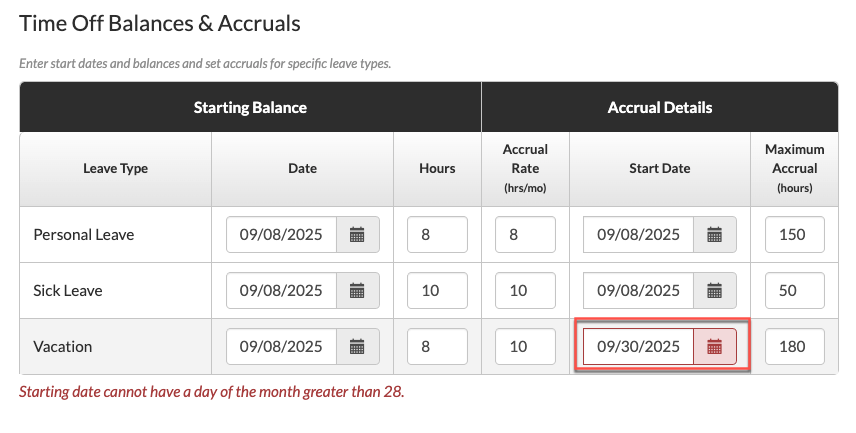Image resolution: width=856 pixels, height=433 pixels.
Task: Edit Vacation maximum accrual 180 field
Action: pos(795,347)
